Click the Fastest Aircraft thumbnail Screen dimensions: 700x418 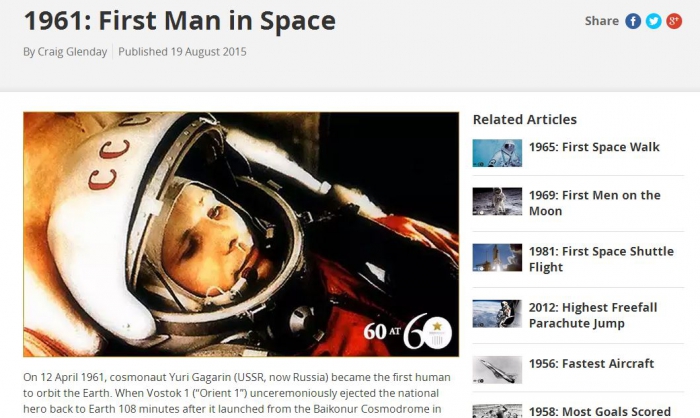point(497,370)
